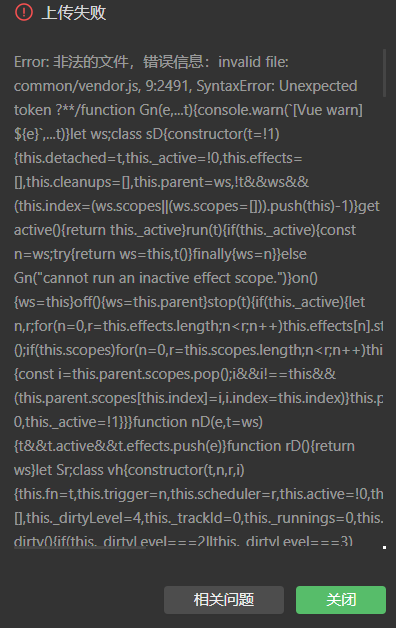This screenshot has width=396, height=628.
Task: Click the 上传失败 dialog title
Action: click(x=74, y=12)
